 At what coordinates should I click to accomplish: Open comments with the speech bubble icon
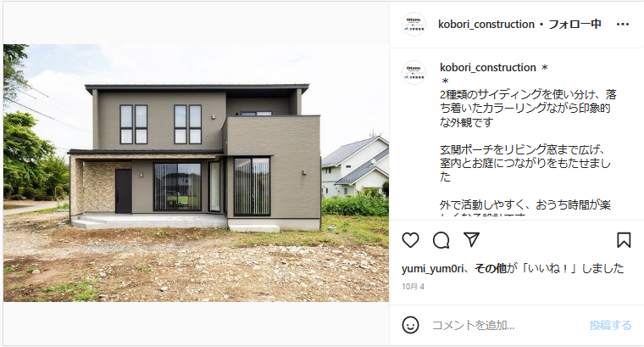coord(441,240)
